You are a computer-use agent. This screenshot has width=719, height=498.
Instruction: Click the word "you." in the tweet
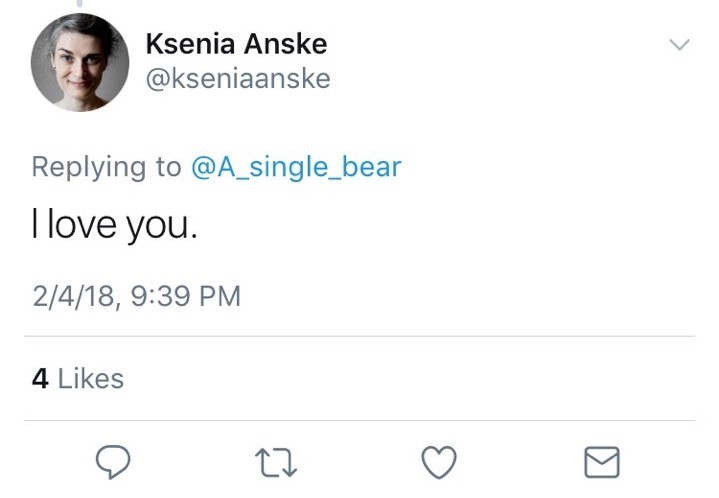click(x=163, y=230)
